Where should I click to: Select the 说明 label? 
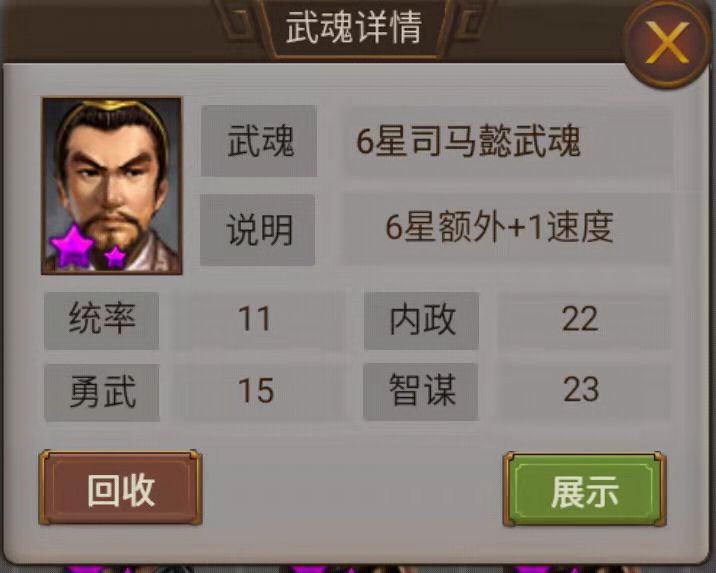point(258,230)
